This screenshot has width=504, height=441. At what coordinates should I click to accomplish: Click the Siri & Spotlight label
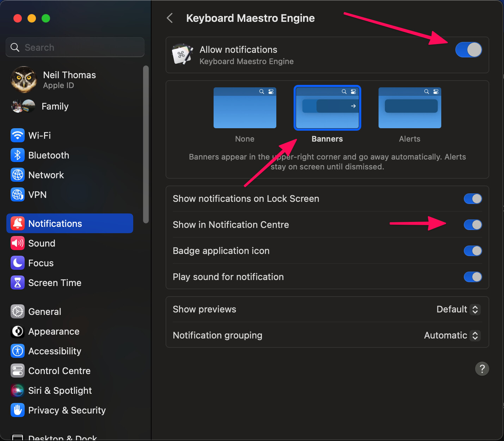pos(60,391)
